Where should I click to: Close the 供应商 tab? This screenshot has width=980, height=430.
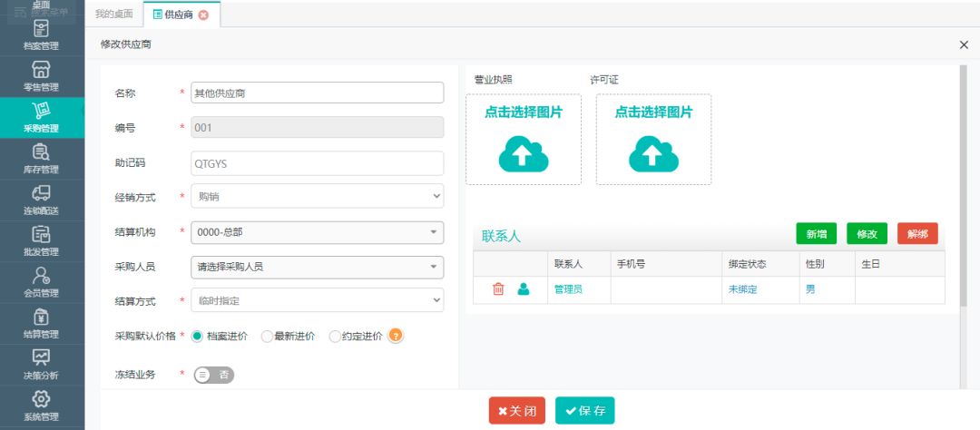click(x=203, y=15)
